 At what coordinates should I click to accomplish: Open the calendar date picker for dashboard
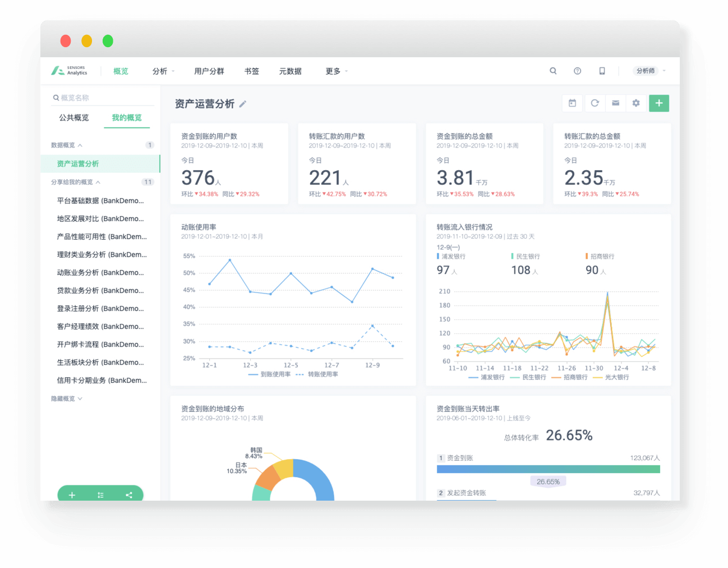pyautogui.click(x=572, y=103)
